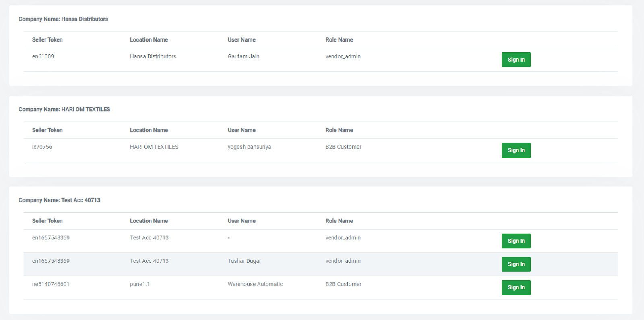Click the Company Name: HARI OM TEXTILES heading

pyautogui.click(x=64, y=109)
